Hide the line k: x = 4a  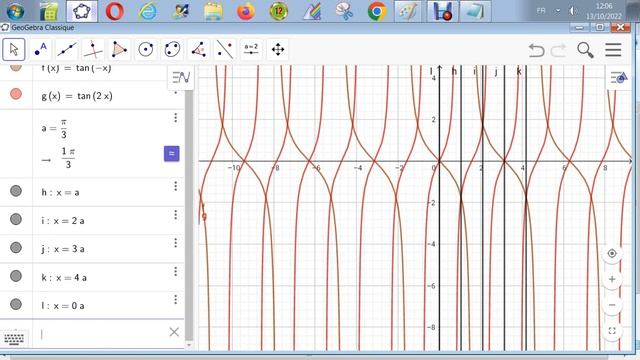(x=16, y=276)
